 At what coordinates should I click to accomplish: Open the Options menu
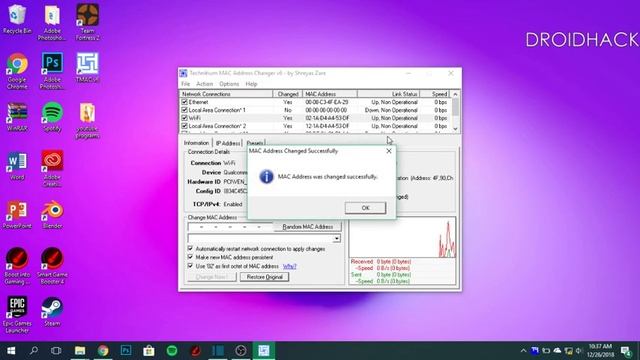point(229,84)
